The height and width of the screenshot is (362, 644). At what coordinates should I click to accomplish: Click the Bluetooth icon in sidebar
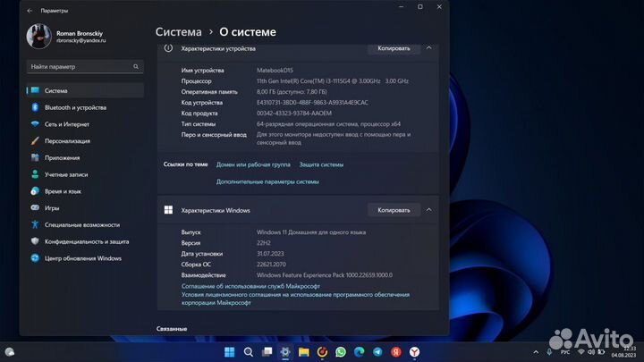(x=35, y=107)
